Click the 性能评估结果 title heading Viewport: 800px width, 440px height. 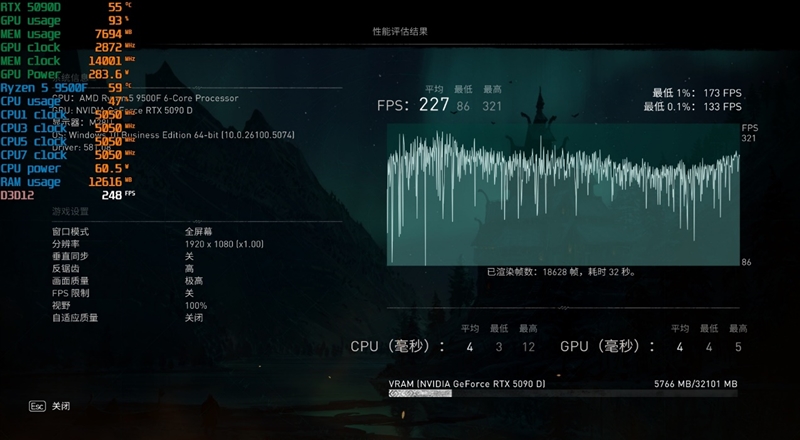click(x=400, y=32)
